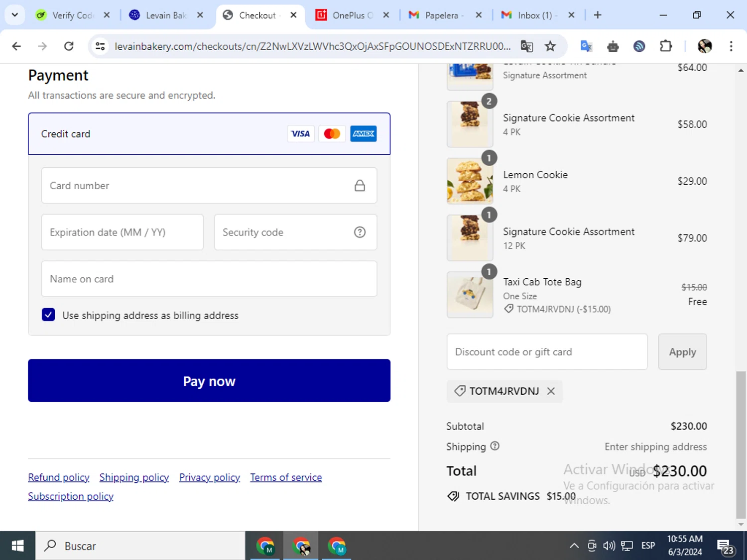Viewport: 747px width, 560px height.
Task: Show security code help tooltip
Action: coord(360,232)
